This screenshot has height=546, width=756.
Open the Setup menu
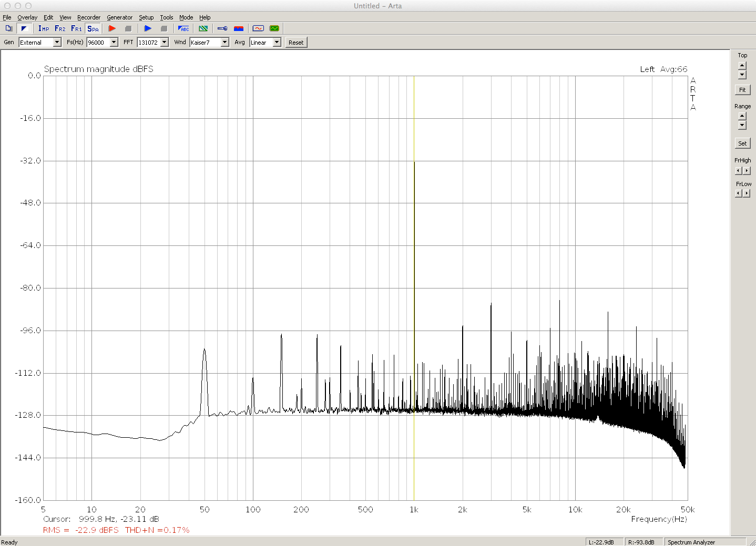146,17
